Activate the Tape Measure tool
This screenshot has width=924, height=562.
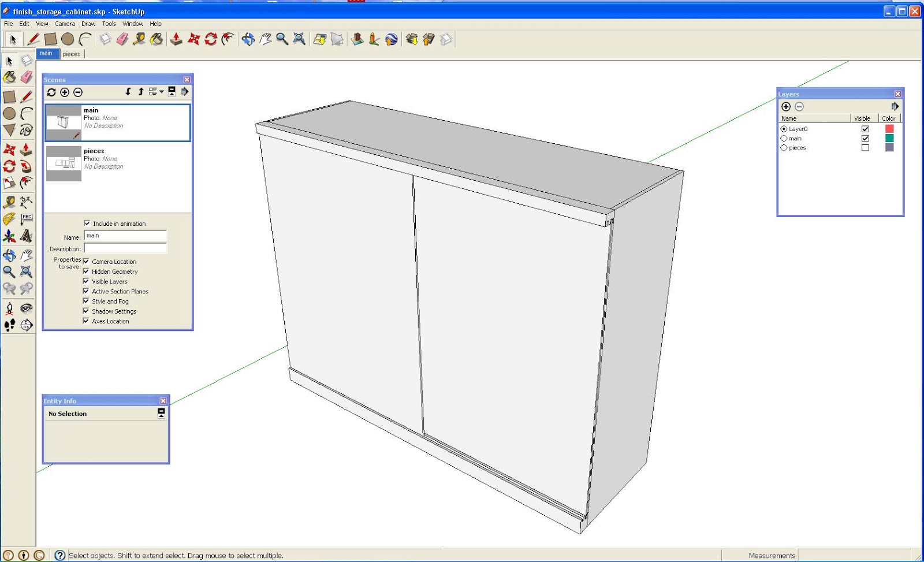coord(139,39)
